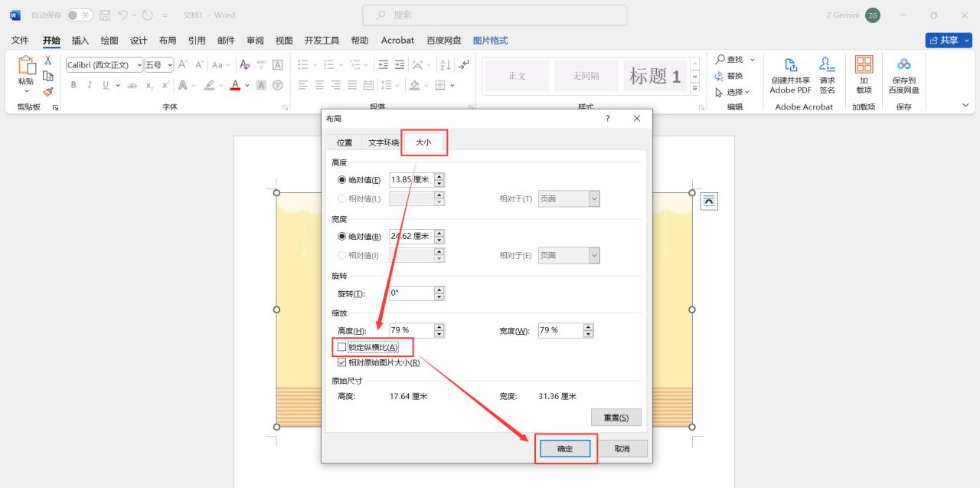
Task: Center-align text in paragraph group
Action: [319, 85]
